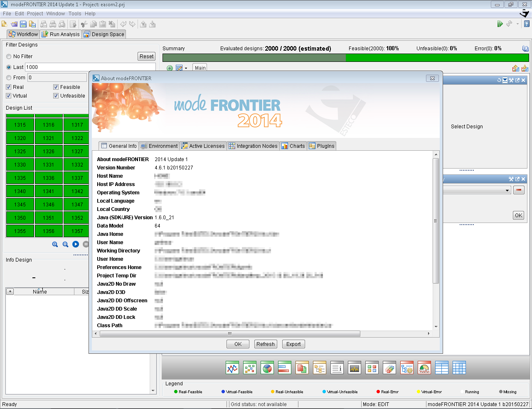532x409 pixels.
Task: Open the four colored squares chart icon
Action: click(x=372, y=368)
